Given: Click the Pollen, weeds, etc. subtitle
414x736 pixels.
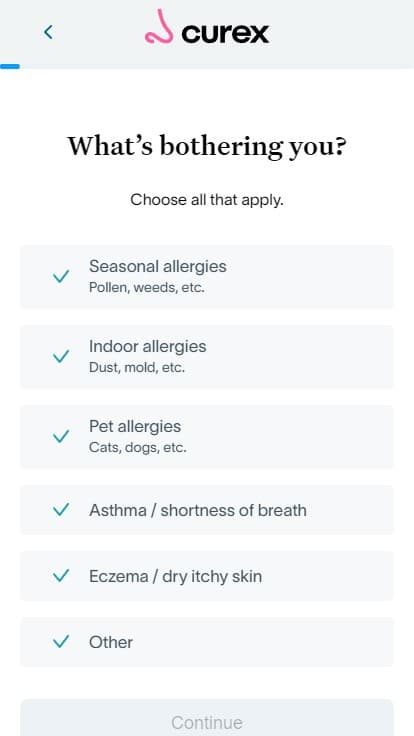Looking at the screenshot, I should [x=146, y=287].
